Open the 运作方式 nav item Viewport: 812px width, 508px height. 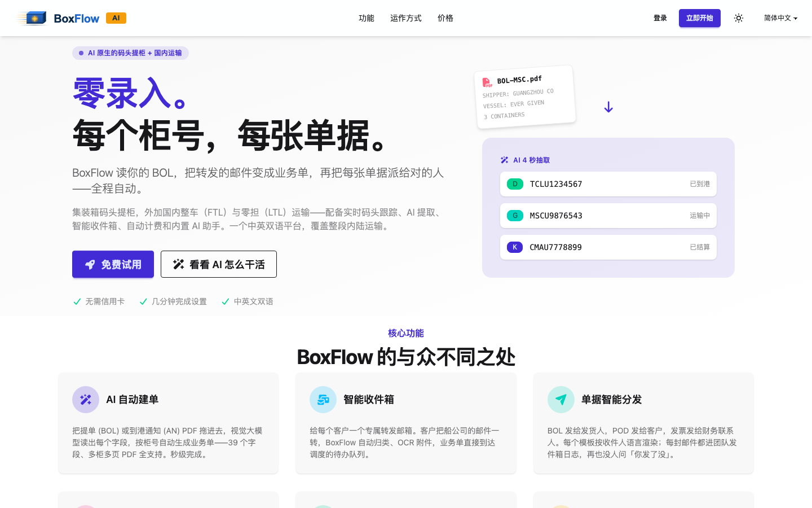[x=406, y=18]
